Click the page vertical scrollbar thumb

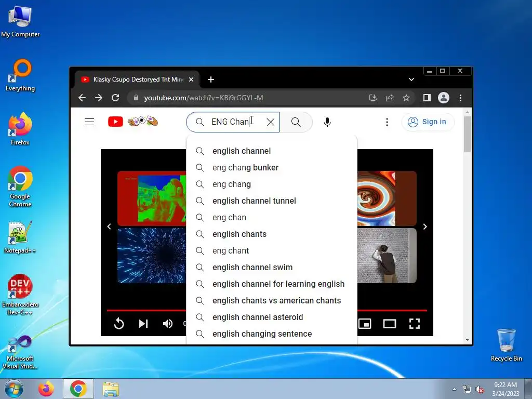[467, 134]
